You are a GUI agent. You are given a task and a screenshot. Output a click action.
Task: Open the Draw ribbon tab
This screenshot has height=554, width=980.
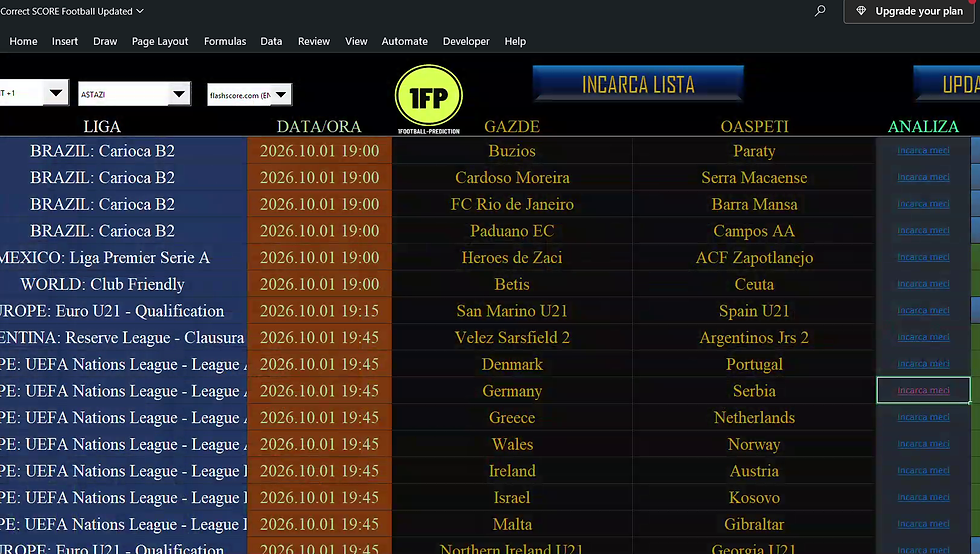click(105, 41)
